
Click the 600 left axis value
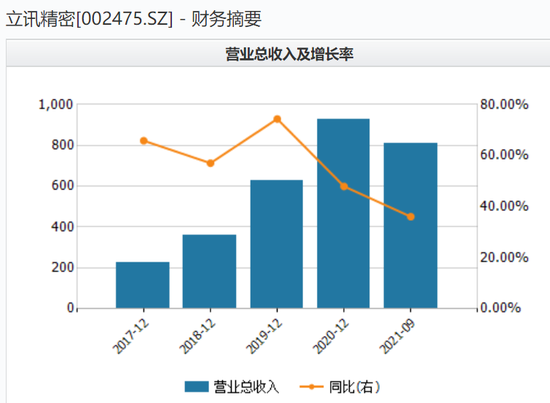[x=62, y=186]
